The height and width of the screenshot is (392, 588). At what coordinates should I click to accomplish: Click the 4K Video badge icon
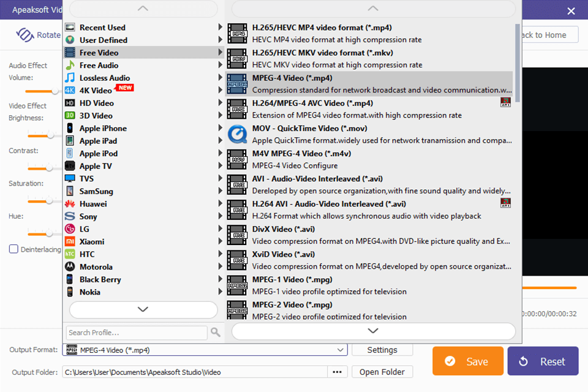[x=70, y=91]
